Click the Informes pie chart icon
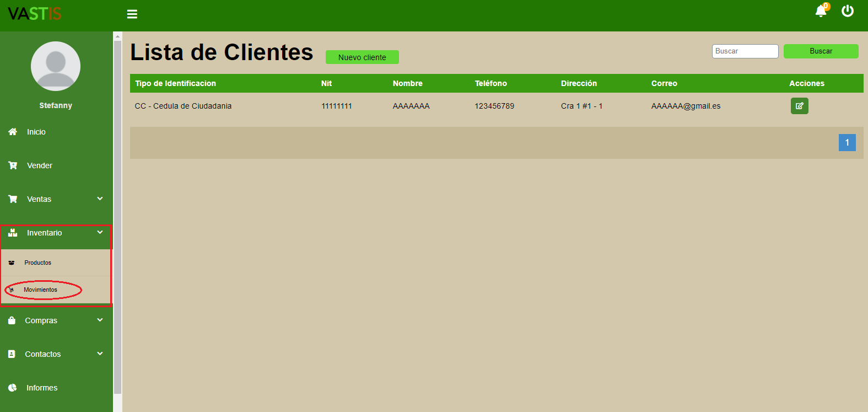 click(13, 388)
